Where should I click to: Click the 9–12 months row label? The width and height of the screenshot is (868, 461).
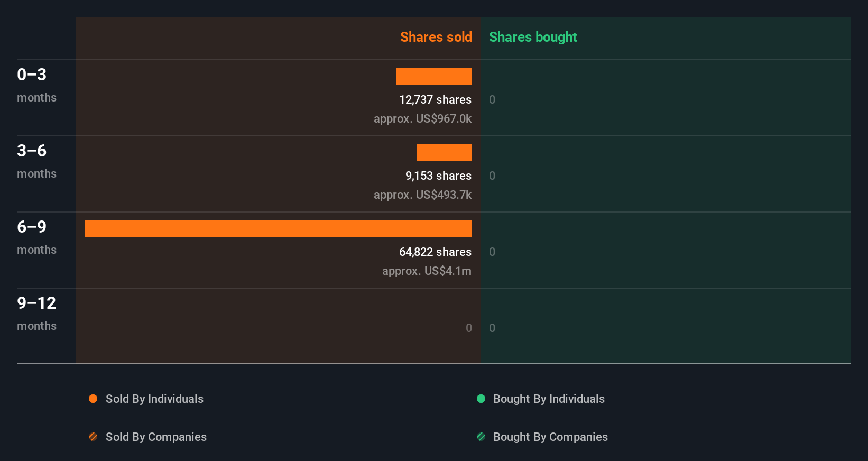coord(36,314)
